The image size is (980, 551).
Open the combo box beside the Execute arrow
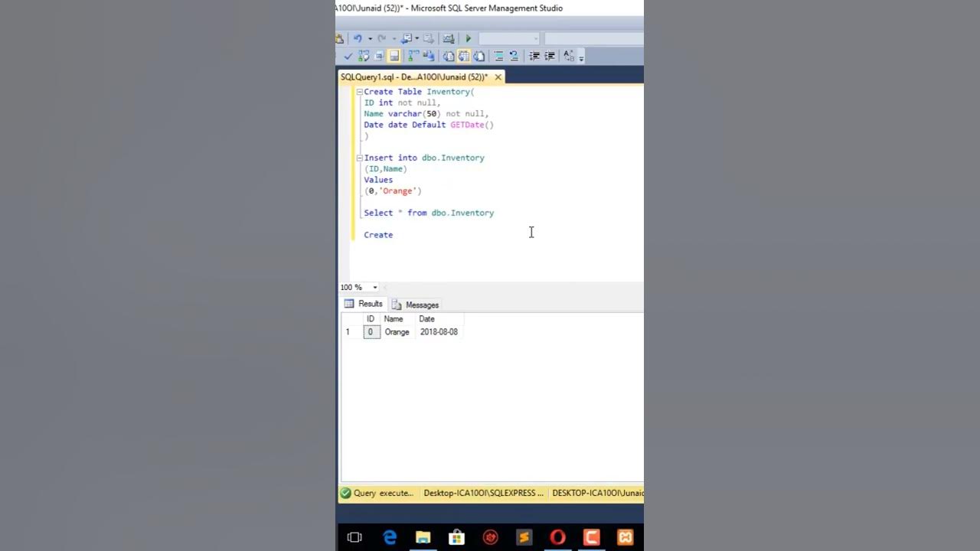pyautogui.click(x=509, y=38)
